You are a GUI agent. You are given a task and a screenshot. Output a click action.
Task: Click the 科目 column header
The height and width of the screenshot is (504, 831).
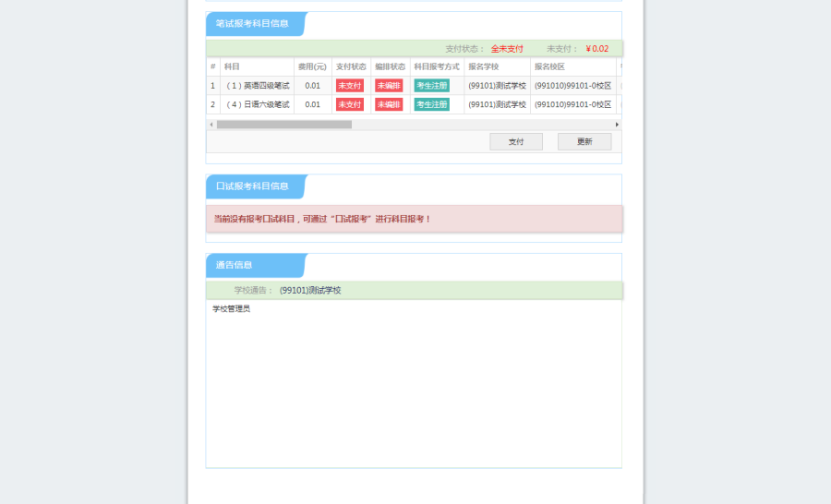point(233,66)
